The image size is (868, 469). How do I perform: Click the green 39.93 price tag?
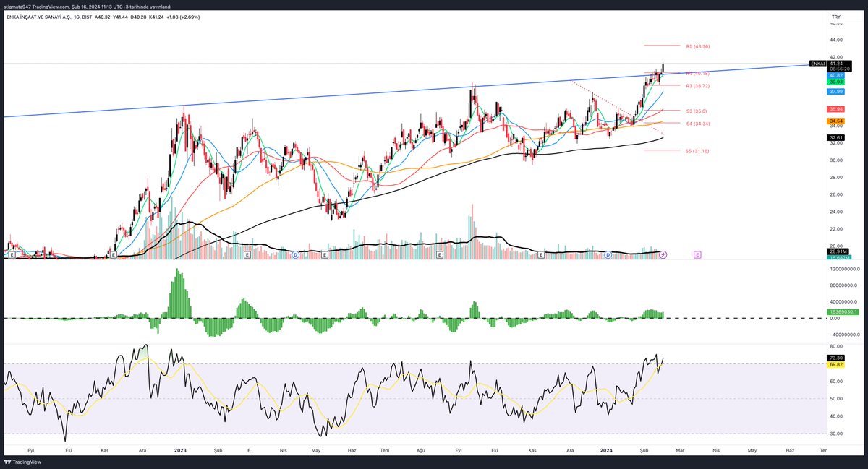[835, 82]
